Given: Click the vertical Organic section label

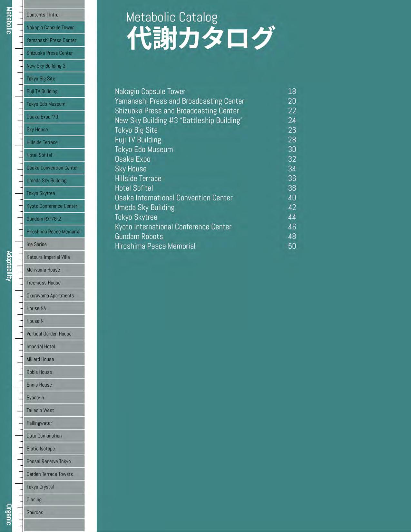Looking at the screenshot, I should pyautogui.click(x=9, y=515).
